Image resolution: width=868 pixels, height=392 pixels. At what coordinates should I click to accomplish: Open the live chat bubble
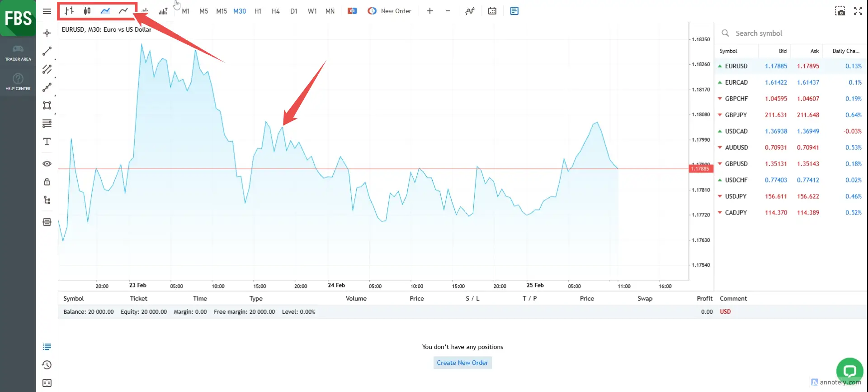coord(849,371)
